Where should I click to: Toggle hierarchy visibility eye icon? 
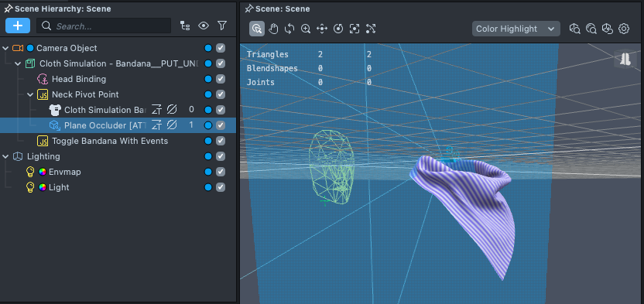pyautogui.click(x=204, y=26)
